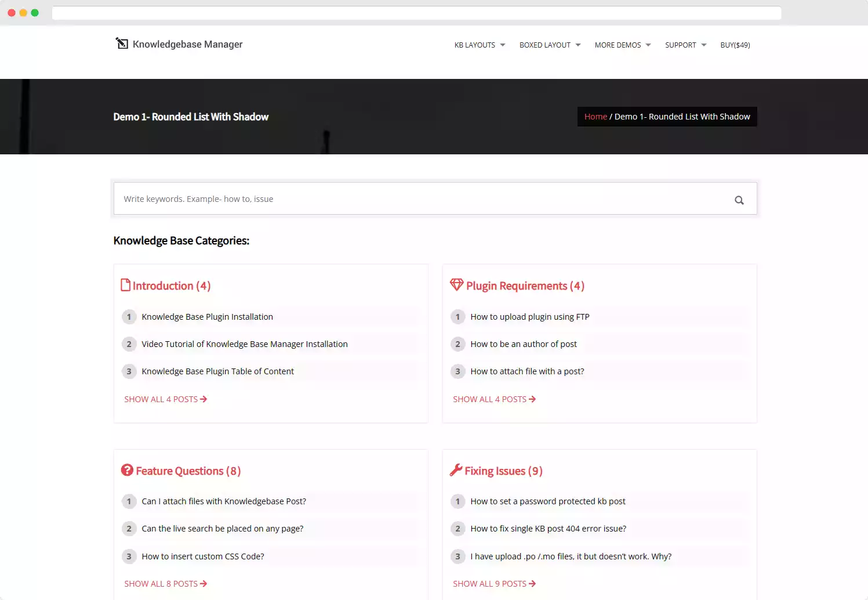Click the number badge on How to insert custom CSS Code?
The image size is (868, 600).
point(129,556)
